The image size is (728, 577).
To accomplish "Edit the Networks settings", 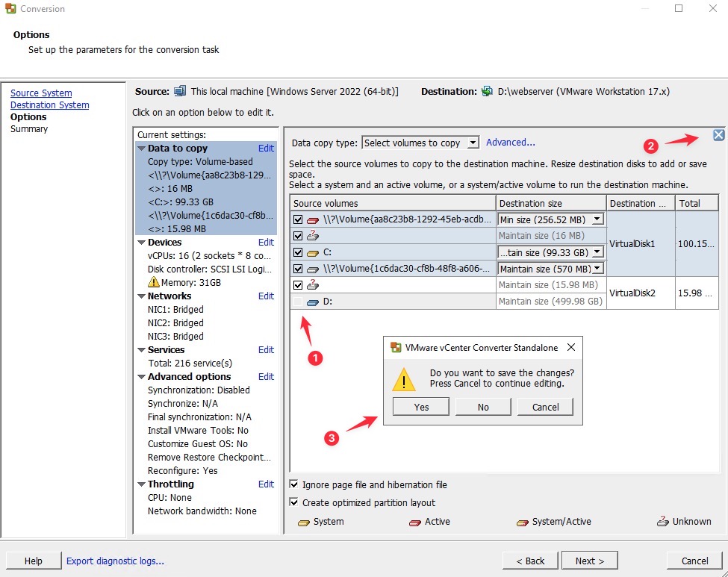I will coord(266,296).
